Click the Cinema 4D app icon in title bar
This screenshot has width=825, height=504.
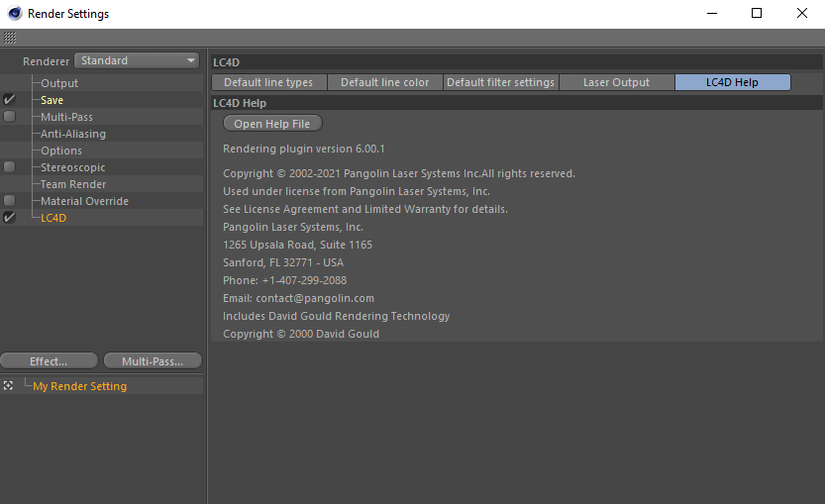pos(14,14)
